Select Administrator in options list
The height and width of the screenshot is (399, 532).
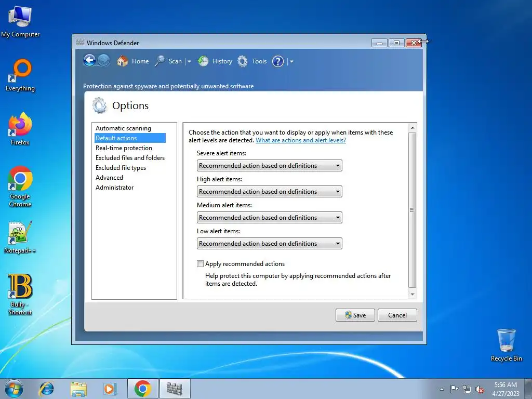point(115,187)
